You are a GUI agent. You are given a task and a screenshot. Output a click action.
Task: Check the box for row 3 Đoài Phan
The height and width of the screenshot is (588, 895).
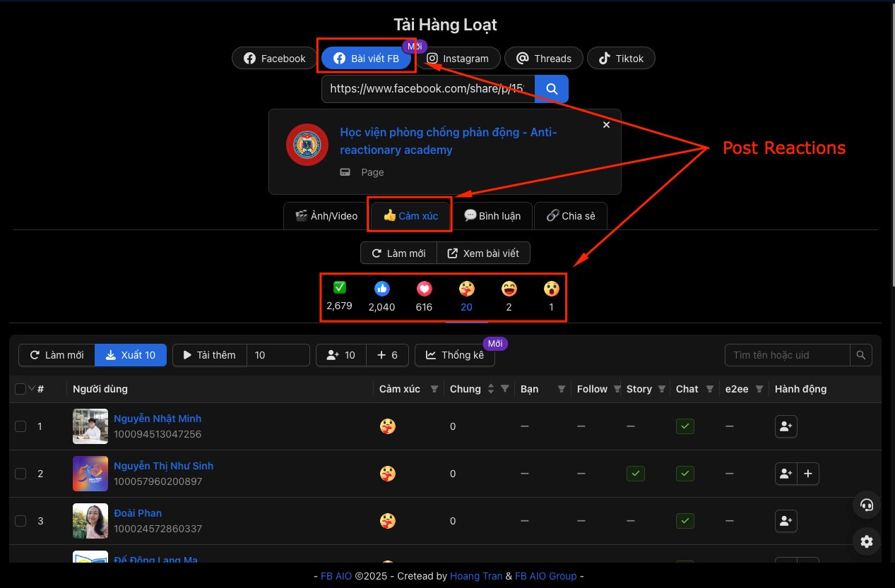click(x=20, y=521)
